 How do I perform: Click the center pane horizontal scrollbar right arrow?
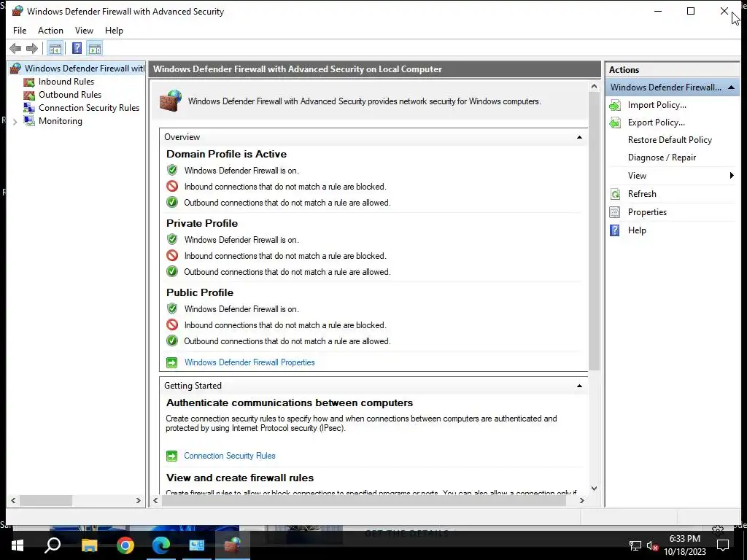[x=581, y=500]
